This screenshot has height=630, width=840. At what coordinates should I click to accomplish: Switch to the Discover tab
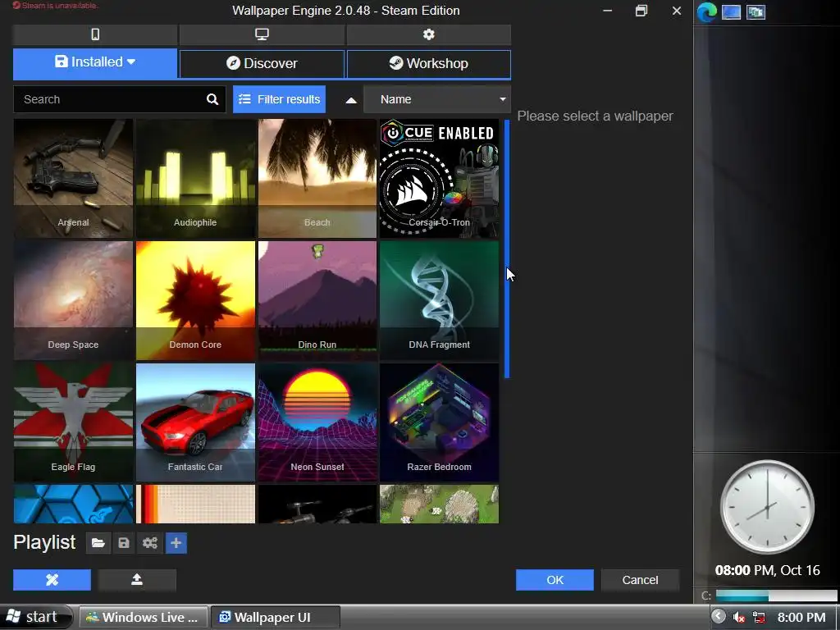(x=262, y=64)
